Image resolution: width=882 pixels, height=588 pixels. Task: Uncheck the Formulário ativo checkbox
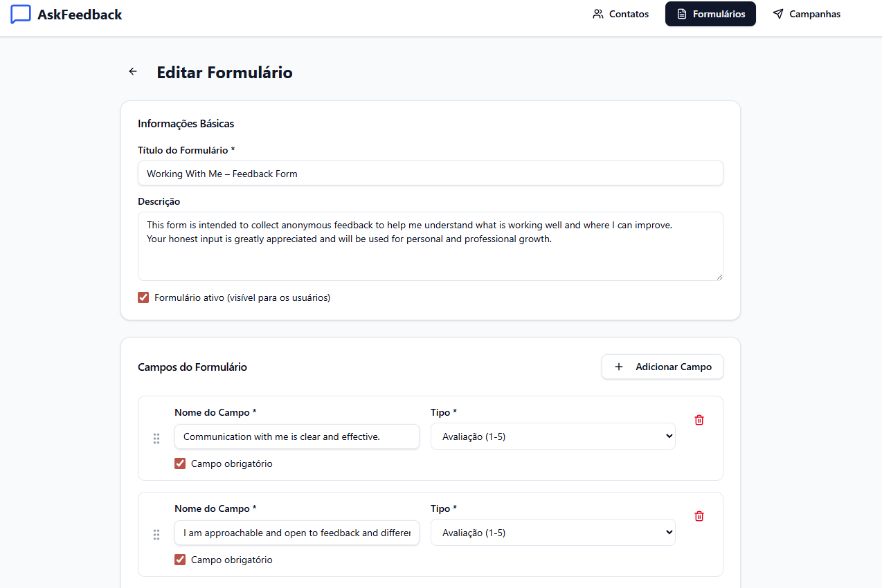pyautogui.click(x=143, y=297)
